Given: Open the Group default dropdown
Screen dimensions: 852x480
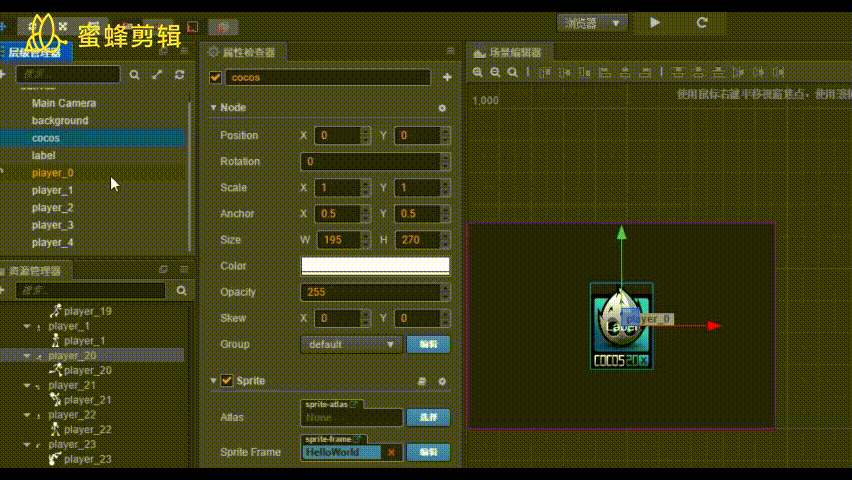Looking at the screenshot, I should click(x=351, y=344).
